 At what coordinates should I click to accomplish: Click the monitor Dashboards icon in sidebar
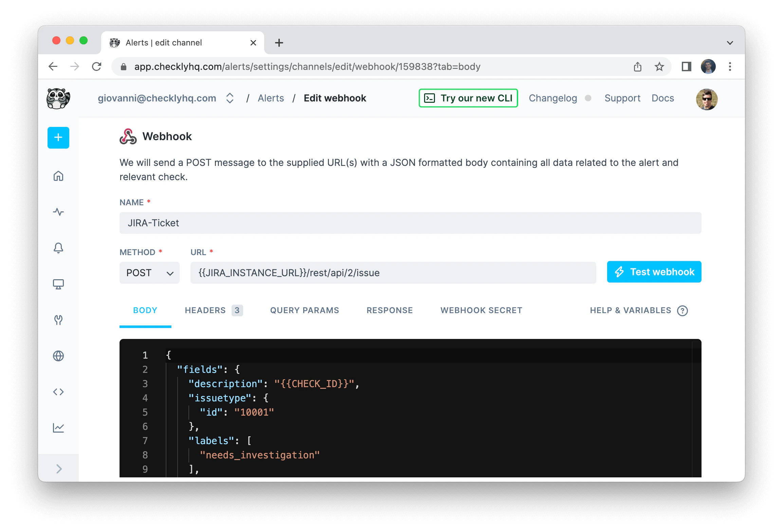click(x=58, y=284)
